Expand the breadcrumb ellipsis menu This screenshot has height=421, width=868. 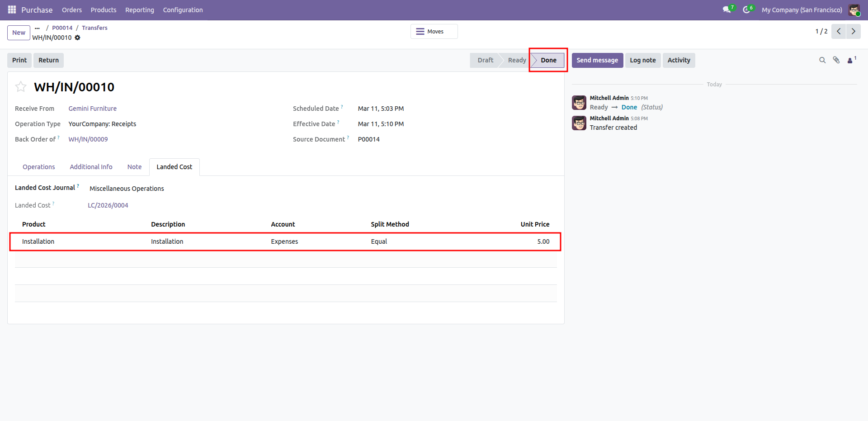point(37,28)
